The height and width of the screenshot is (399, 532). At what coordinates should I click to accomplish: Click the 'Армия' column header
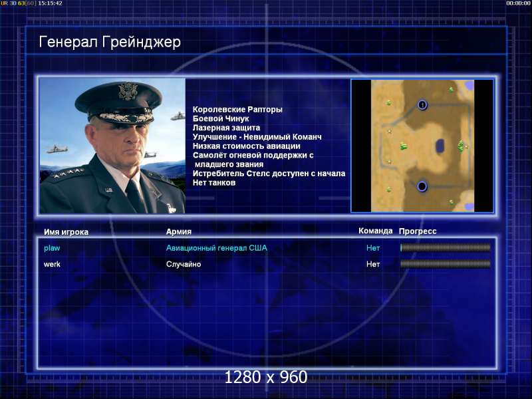[179, 231]
